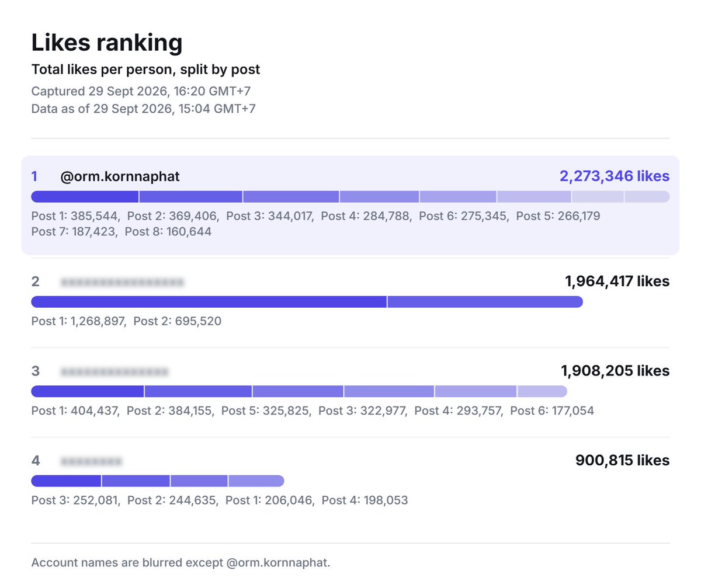This screenshot has width=701, height=588.
Task: Click the Post 8: 160,644 label
Action: tap(168, 232)
